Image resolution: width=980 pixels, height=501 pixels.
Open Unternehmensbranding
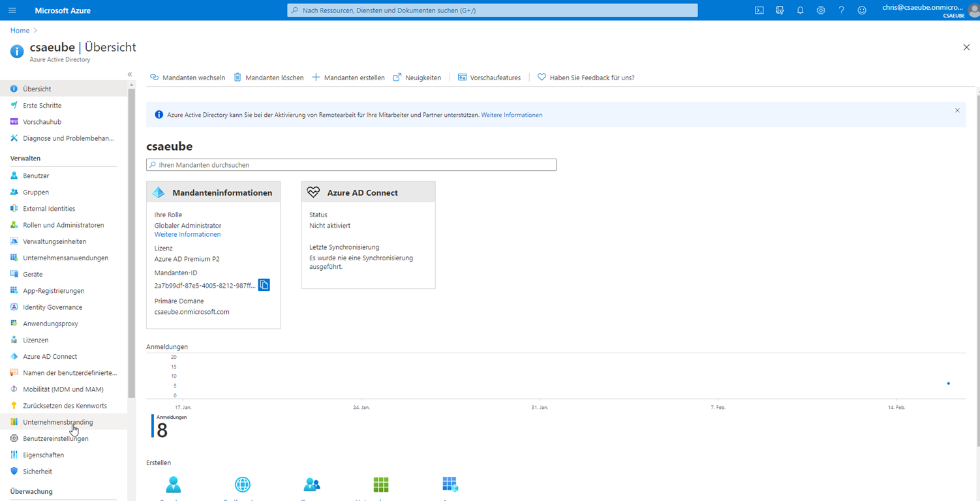click(x=63, y=422)
